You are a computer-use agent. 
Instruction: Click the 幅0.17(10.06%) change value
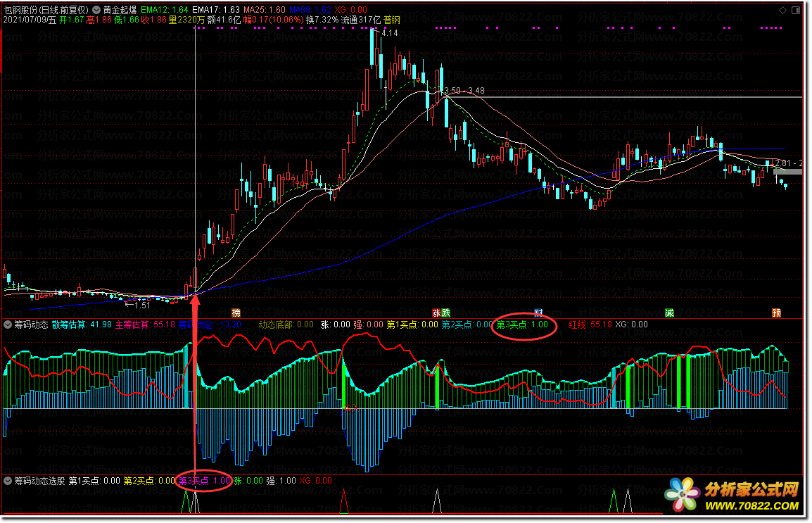pos(273,20)
